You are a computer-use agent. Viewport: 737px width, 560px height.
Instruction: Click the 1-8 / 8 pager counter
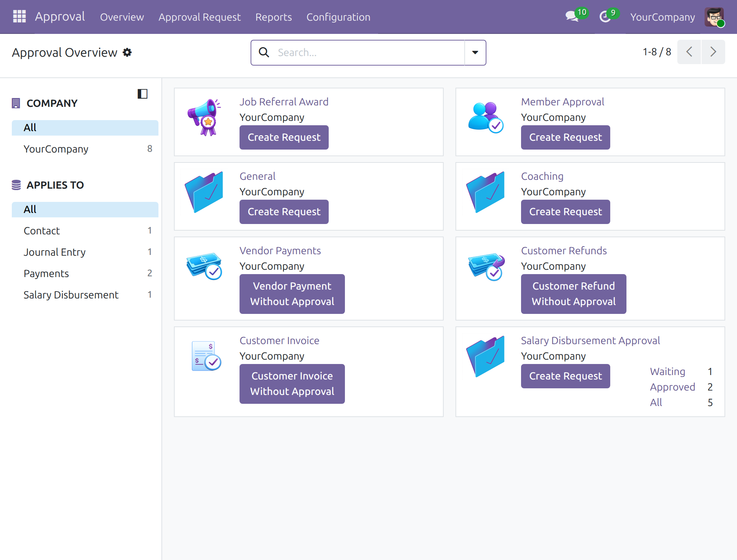(x=657, y=52)
